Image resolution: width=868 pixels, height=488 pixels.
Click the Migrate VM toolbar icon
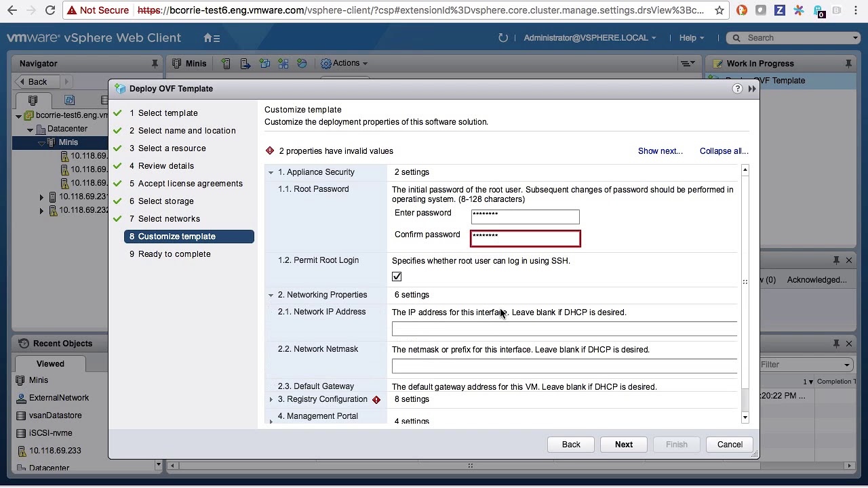pos(245,63)
